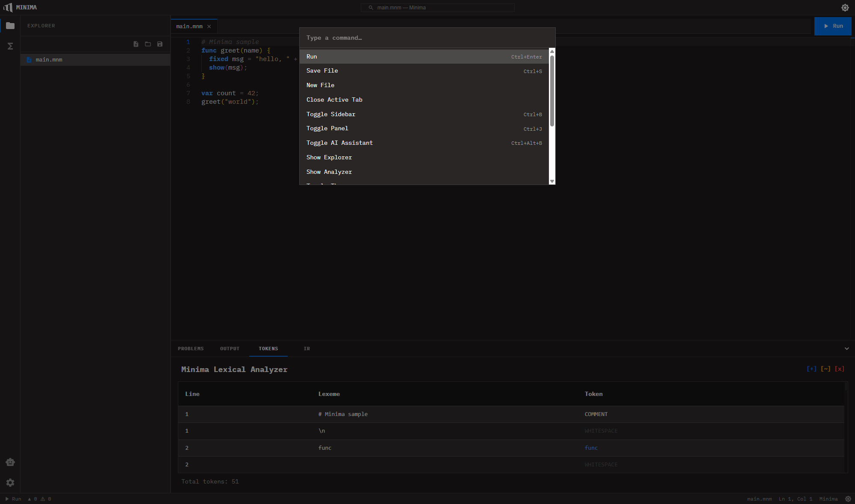Screen dimensions: 855x504
Task: Collapse the bottom panel with chevron
Action: [x=847, y=349]
